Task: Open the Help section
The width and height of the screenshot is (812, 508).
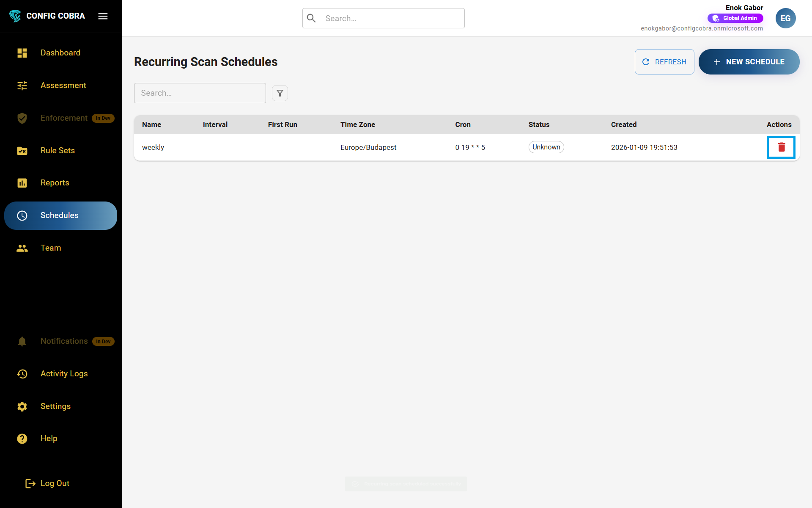Action: pyautogui.click(x=49, y=438)
